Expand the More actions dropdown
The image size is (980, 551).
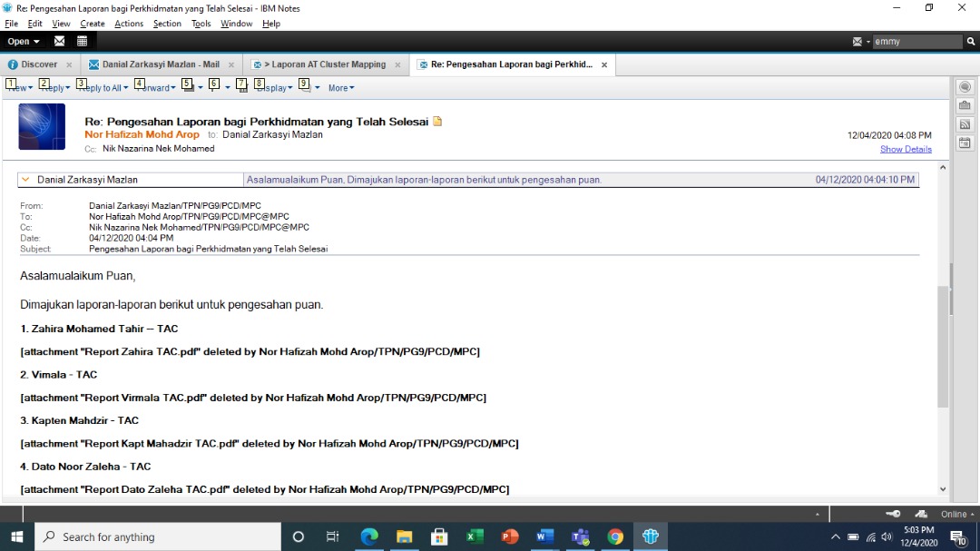pos(341,88)
